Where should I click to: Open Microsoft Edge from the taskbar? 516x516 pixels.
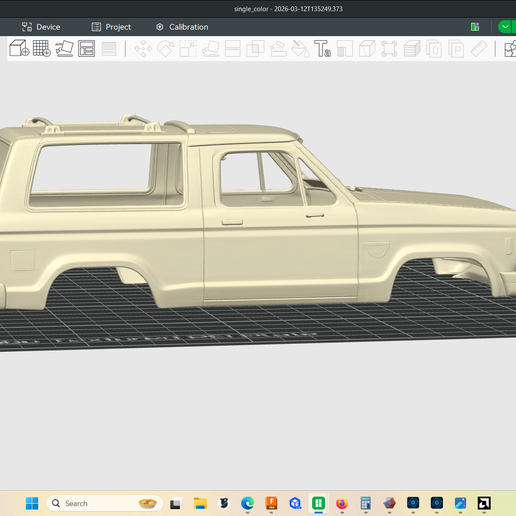(x=247, y=503)
